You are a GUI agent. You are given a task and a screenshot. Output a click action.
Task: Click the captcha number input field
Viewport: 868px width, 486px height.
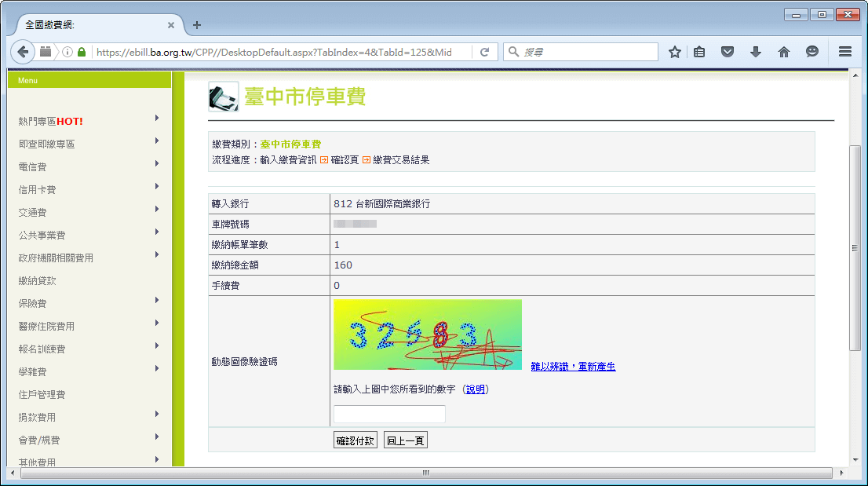click(x=389, y=414)
